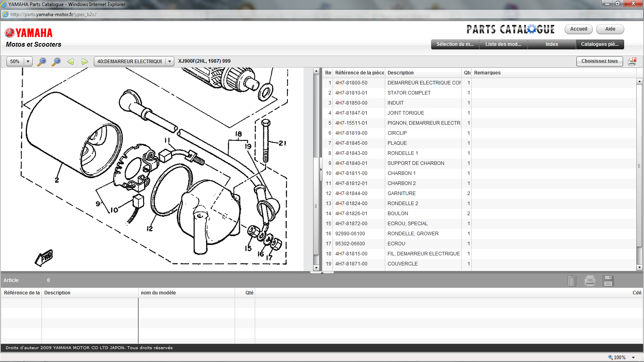Select the CHARBON 2 row
The height and width of the screenshot is (362, 644).
(x=479, y=183)
